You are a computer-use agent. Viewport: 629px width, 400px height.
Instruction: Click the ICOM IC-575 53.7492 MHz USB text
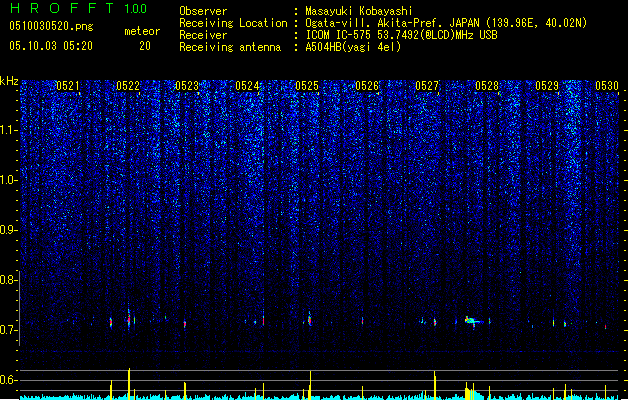pos(402,35)
